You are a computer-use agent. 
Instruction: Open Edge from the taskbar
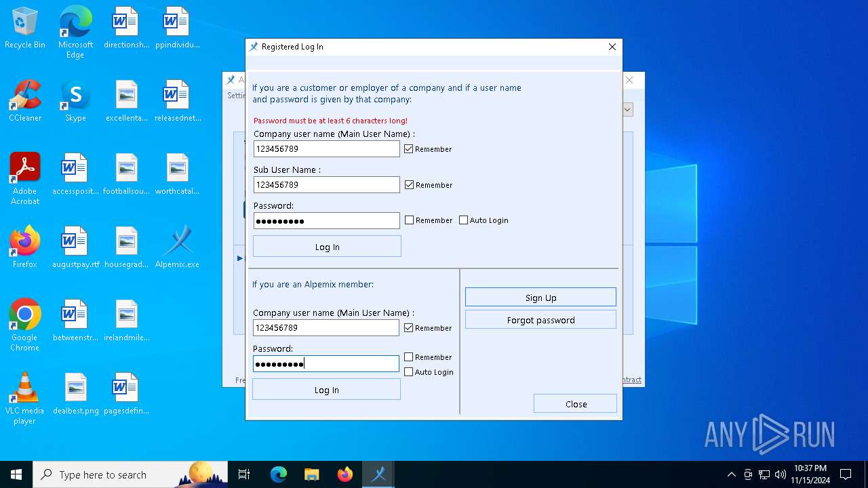pyautogui.click(x=279, y=474)
